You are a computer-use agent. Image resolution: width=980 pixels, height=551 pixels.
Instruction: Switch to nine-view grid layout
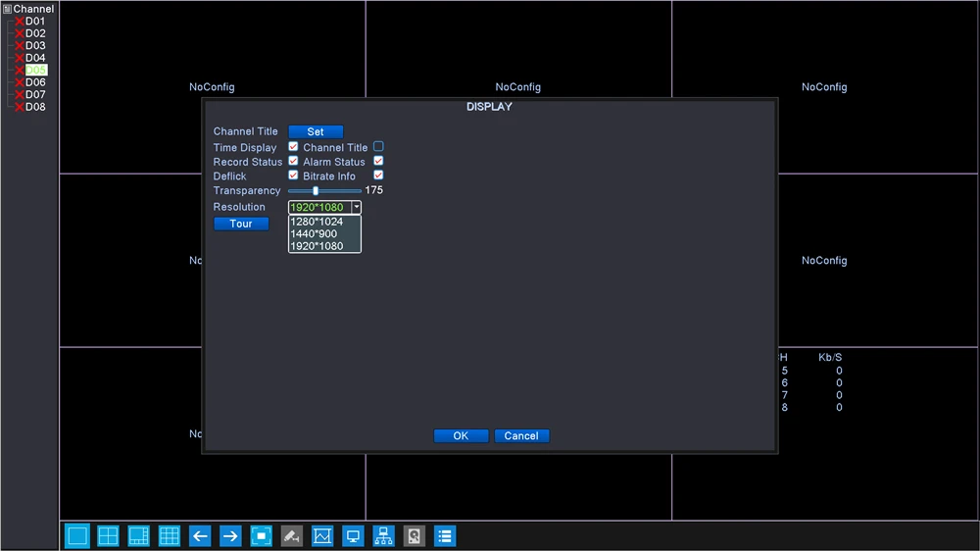170,536
